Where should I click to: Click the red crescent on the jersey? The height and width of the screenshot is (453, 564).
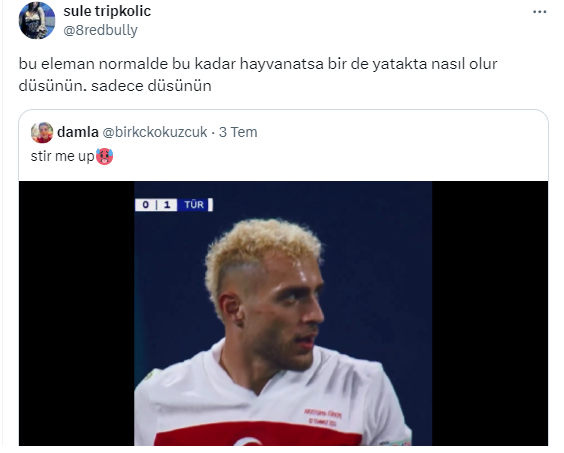point(248,441)
